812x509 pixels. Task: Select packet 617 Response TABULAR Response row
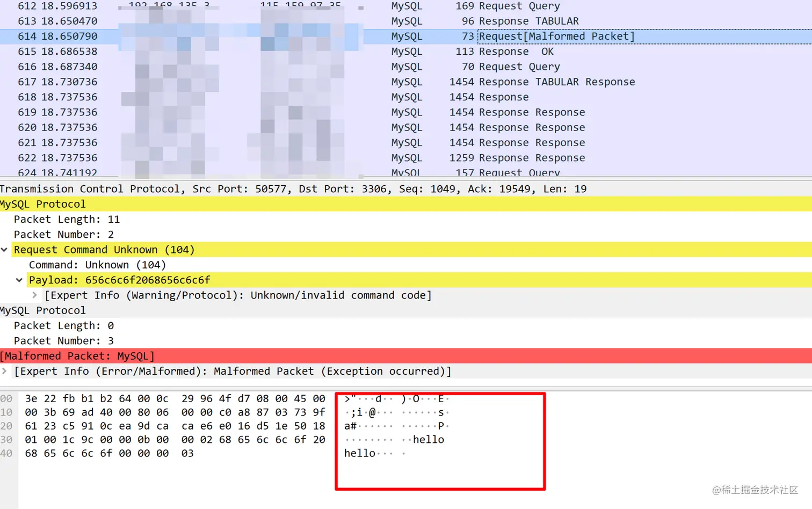[406, 82]
